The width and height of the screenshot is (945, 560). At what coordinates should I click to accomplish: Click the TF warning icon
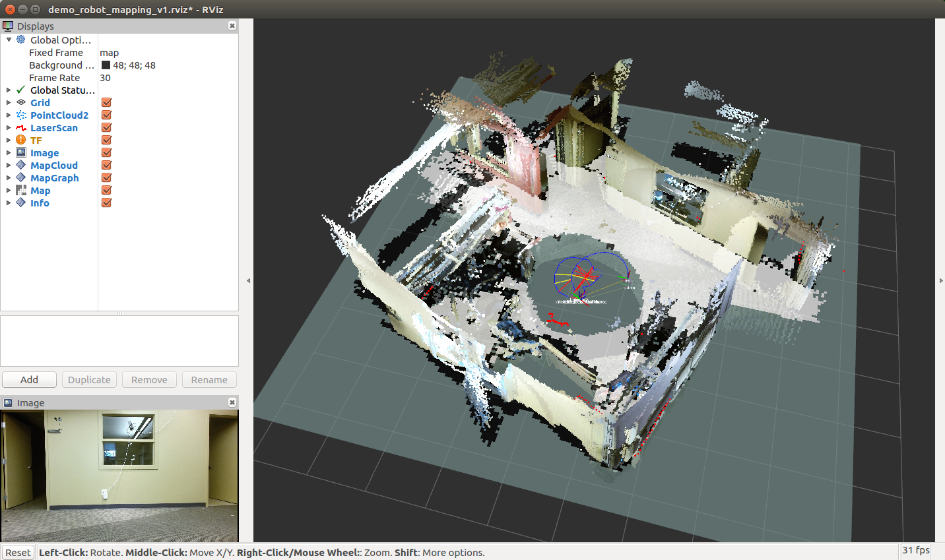click(x=21, y=140)
